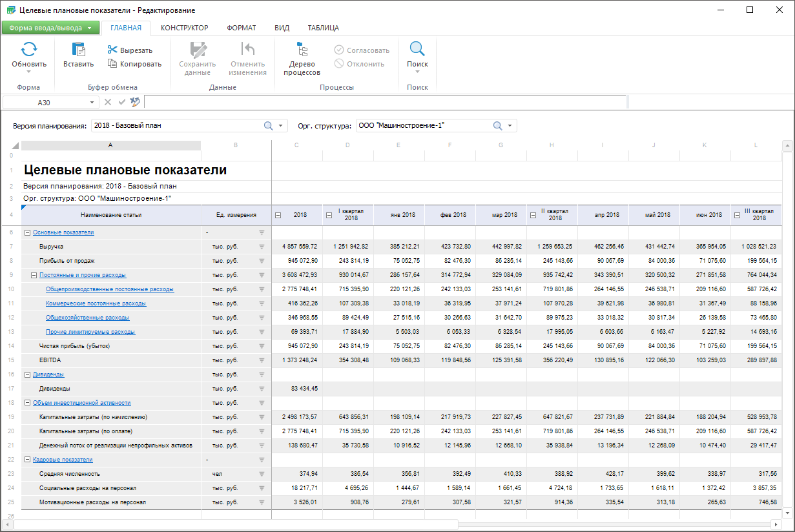Click the Поиск magnifier in ribbon
The height and width of the screenshot is (532, 795).
[x=417, y=50]
